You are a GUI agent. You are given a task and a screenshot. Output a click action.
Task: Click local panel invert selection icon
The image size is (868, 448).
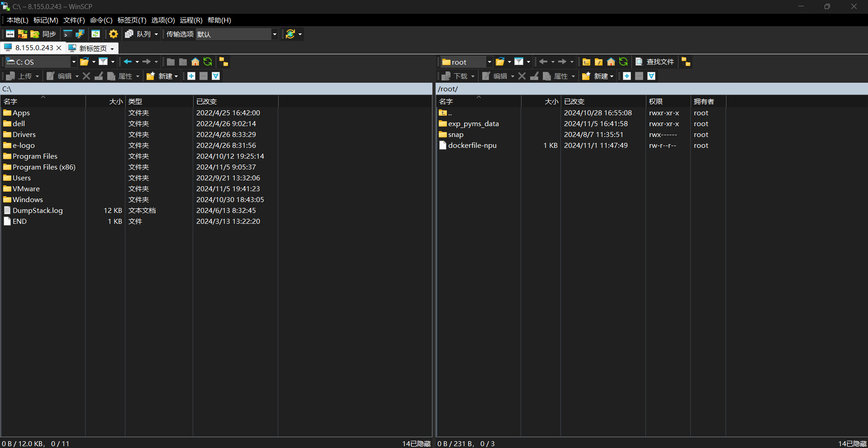(216, 76)
